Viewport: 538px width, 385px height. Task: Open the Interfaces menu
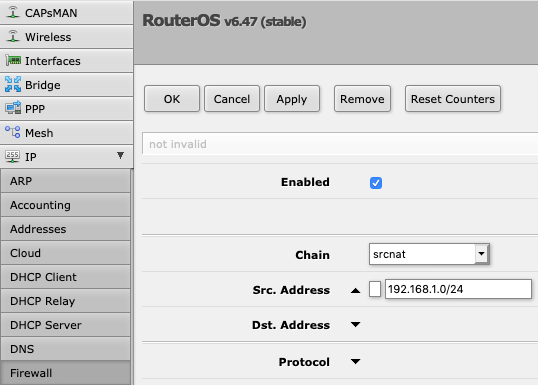(67, 61)
